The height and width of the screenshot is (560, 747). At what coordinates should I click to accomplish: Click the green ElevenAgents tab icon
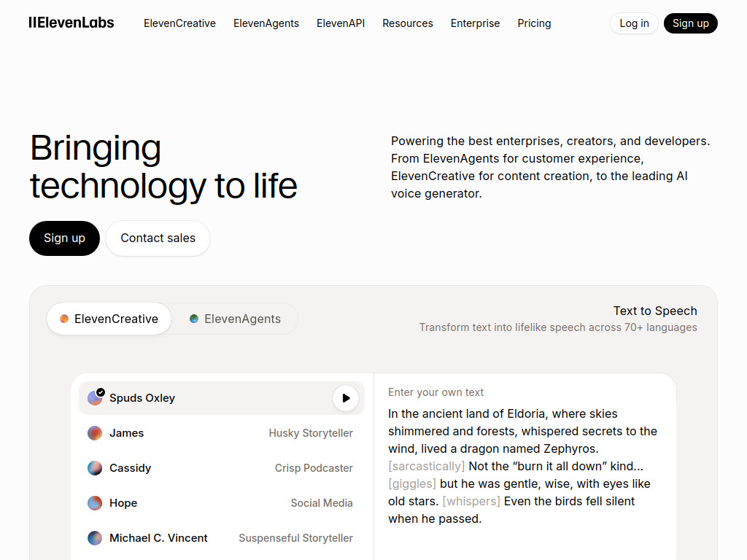pos(194,319)
